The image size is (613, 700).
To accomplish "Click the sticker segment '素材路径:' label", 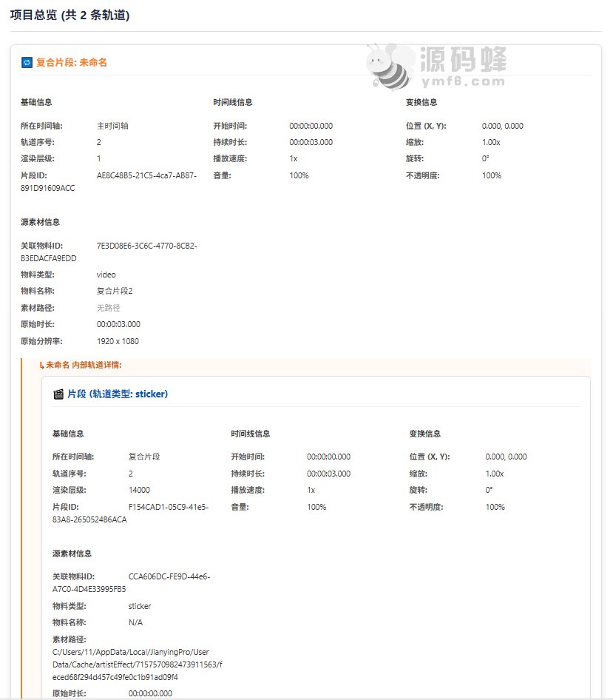I will tap(70, 639).
